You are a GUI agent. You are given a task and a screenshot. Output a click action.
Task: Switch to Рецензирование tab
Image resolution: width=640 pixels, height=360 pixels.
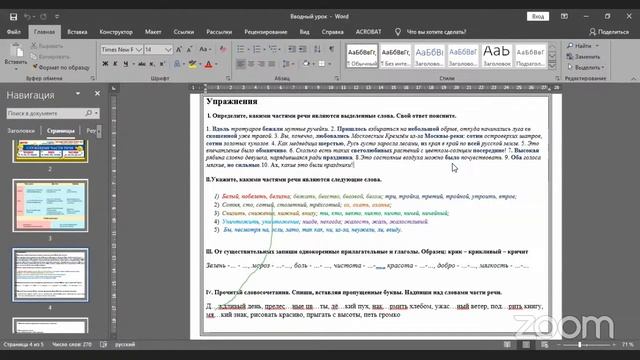(x=266, y=32)
